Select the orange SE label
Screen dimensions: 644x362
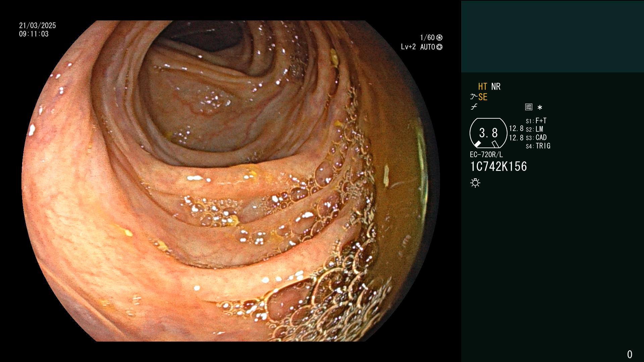(483, 97)
